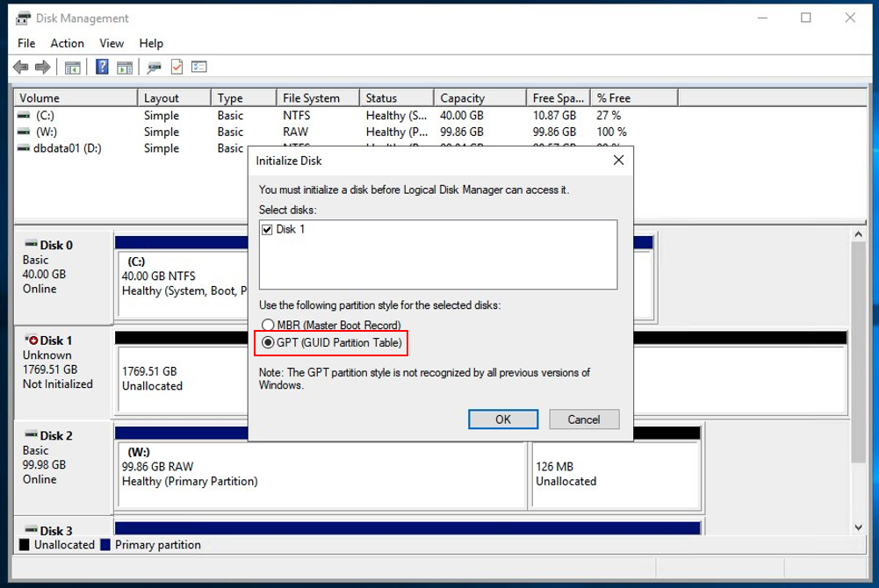Open the File menu
Screen dimensions: 879x588
26,44
